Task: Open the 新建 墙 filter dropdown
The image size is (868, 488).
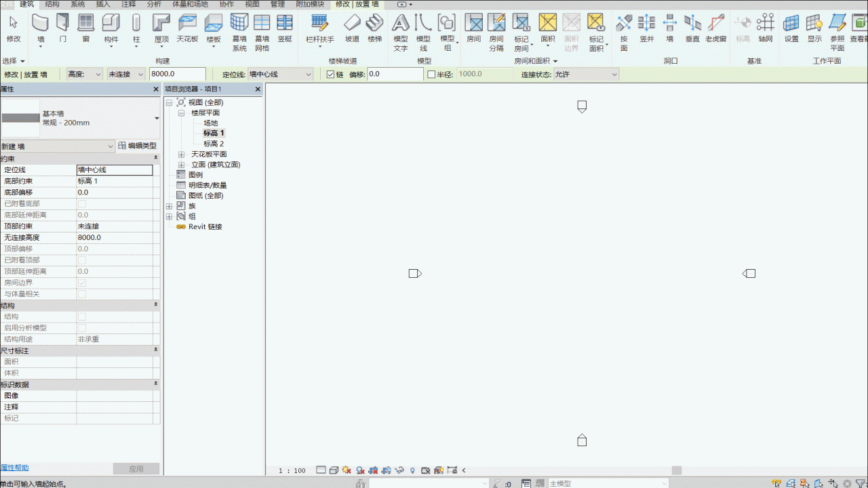Action: (x=58, y=146)
